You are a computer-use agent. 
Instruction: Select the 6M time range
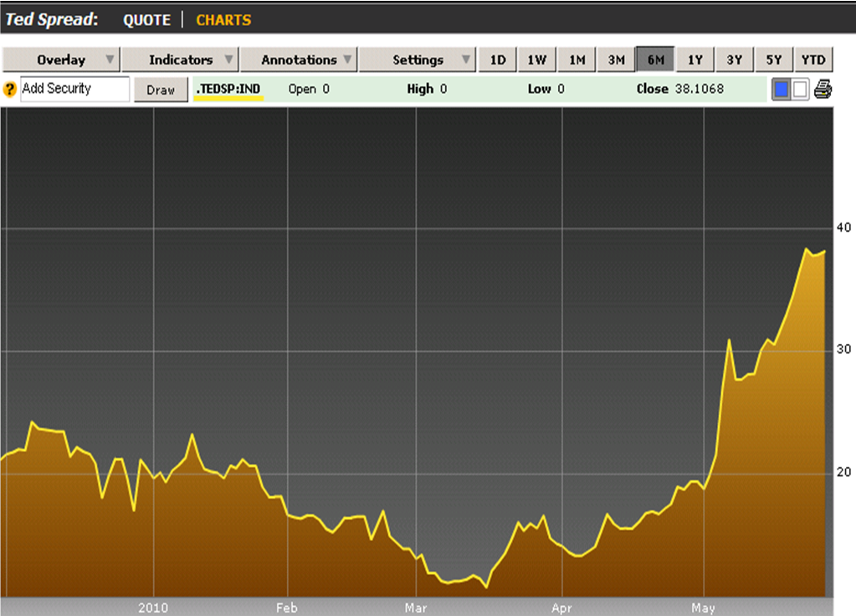click(x=655, y=59)
